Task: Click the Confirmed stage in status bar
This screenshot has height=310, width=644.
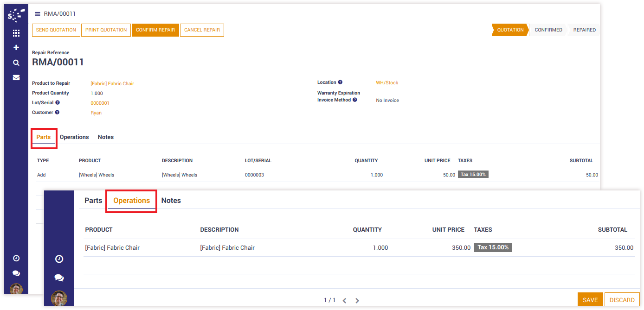Action: pyautogui.click(x=548, y=30)
